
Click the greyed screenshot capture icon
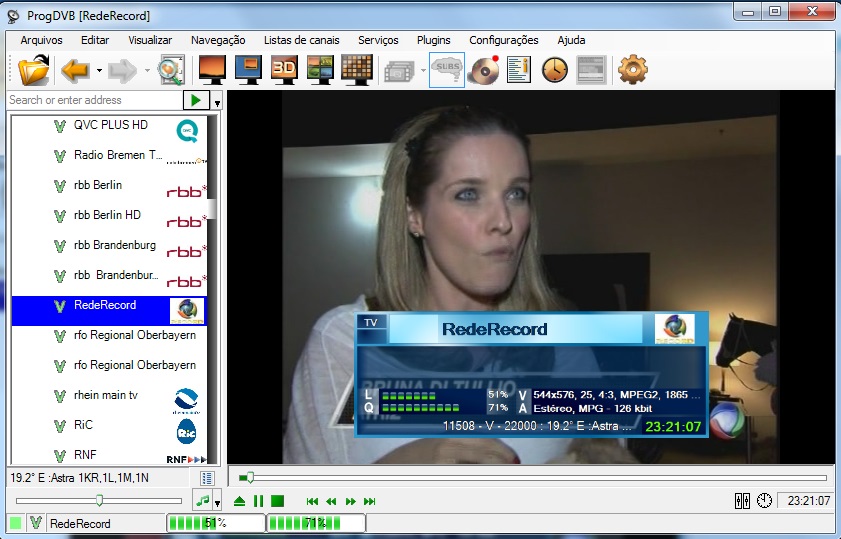[x=400, y=71]
